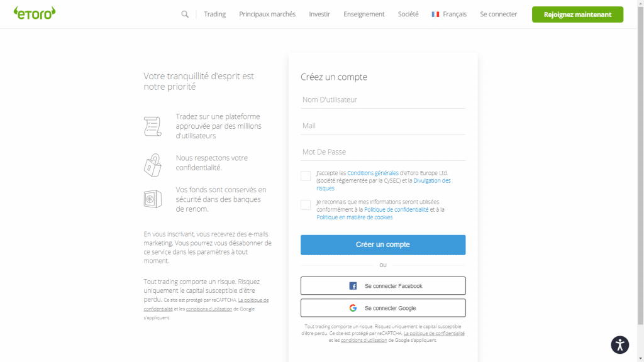Click the Se connecter Google button
Image resolution: width=644 pixels, height=362 pixels.
[x=383, y=308]
